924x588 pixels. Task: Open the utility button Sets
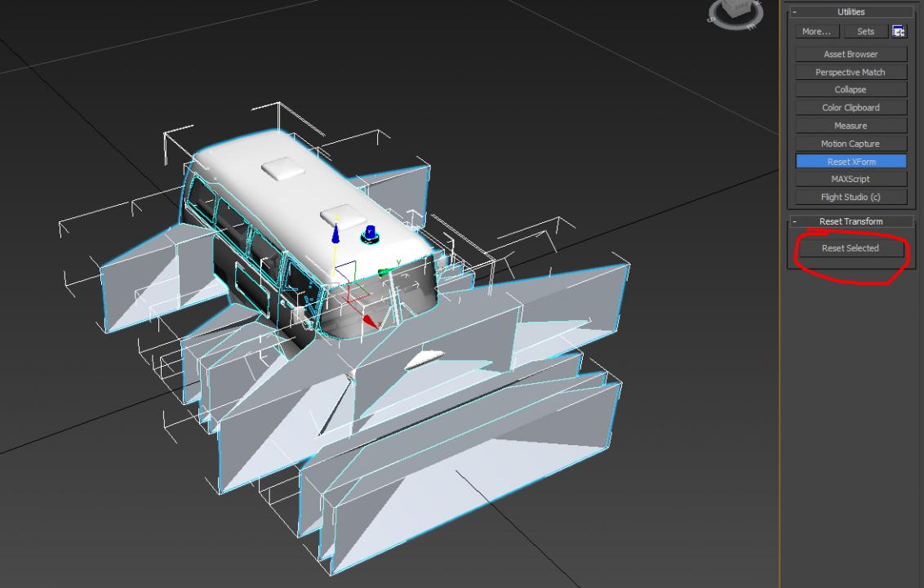click(x=865, y=32)
